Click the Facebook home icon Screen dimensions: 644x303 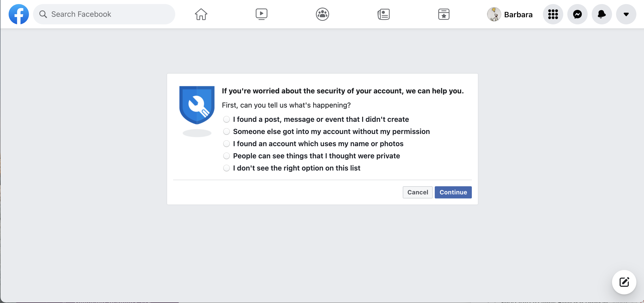click(201, 14)
